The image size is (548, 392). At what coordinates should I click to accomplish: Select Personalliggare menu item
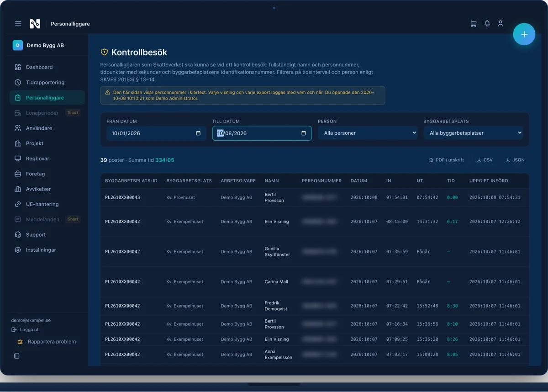point(47,98)
